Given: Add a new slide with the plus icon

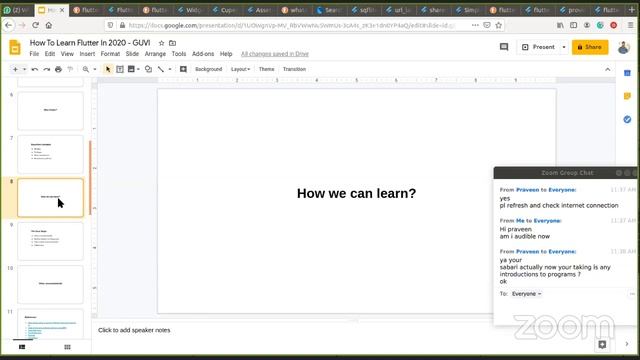Looking at the screenshot, I should (15, 69).
